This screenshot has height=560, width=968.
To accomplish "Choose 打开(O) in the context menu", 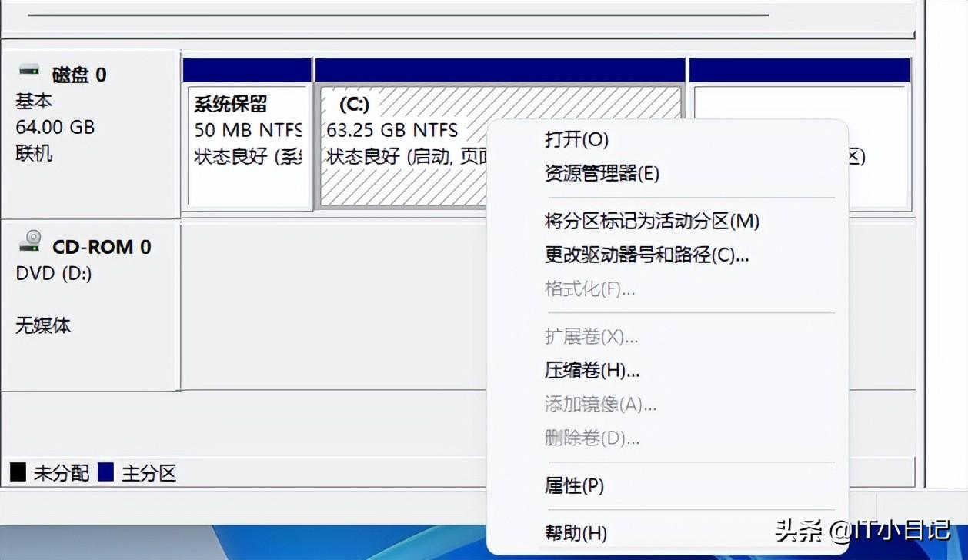I will 576,139.
